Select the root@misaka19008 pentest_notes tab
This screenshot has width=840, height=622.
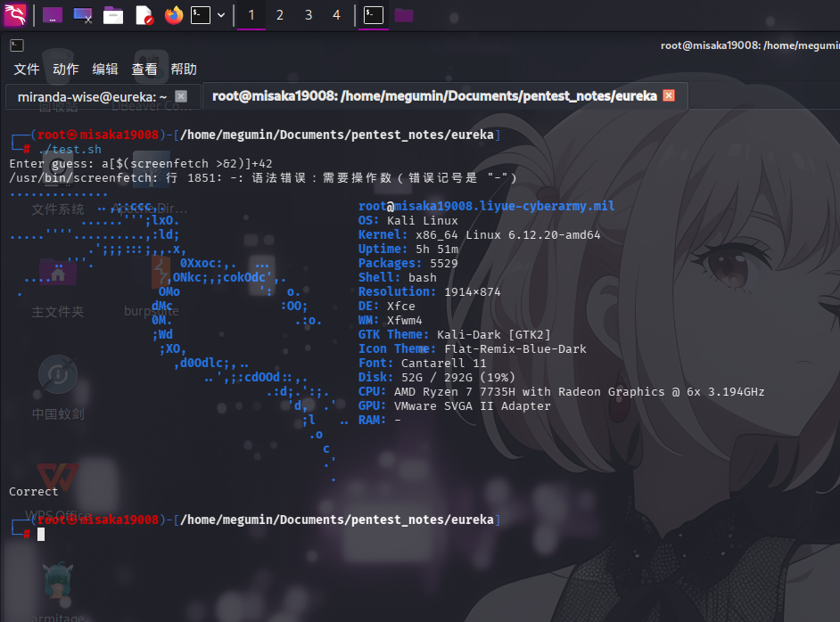click(x=434, y=96)
